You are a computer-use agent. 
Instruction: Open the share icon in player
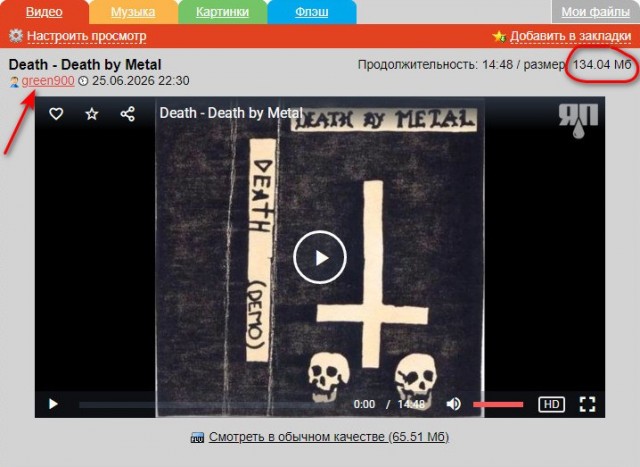[127, 114]
